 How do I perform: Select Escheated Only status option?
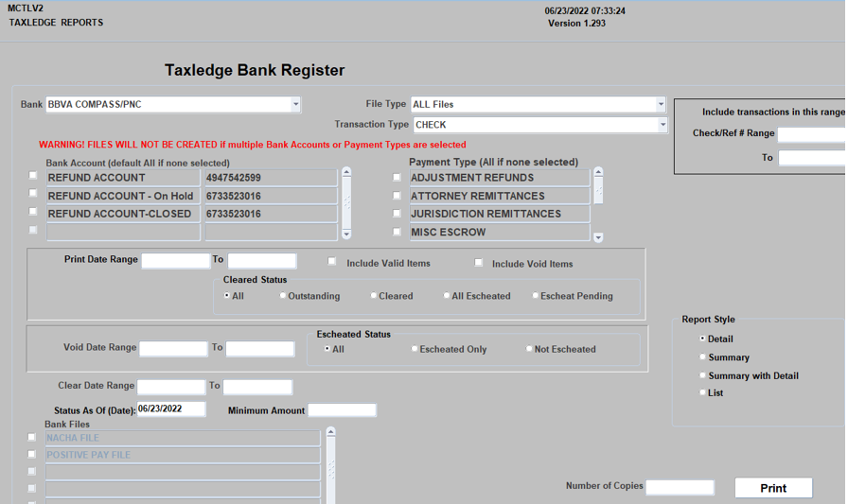pyautogui.click(x=415, y=349)
